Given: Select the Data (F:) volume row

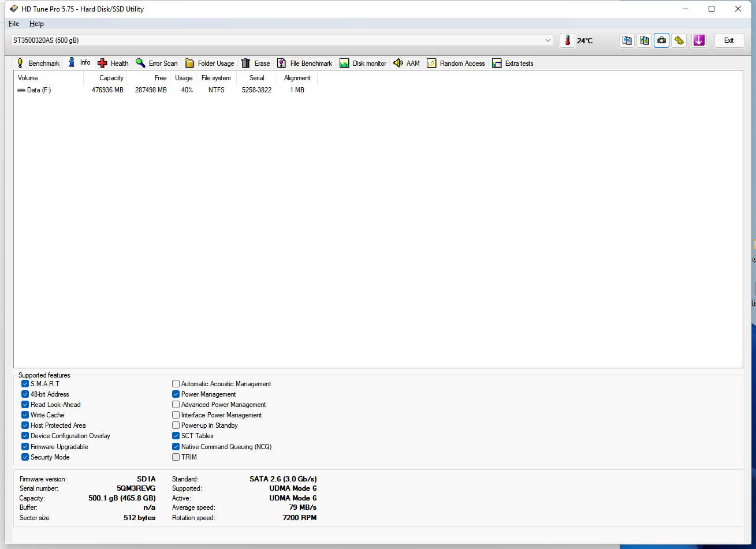Looking at the screenshot, I should 39,90.
